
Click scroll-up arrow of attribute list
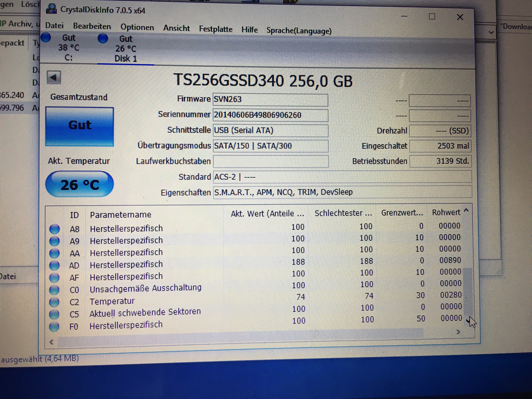point(466,211)
